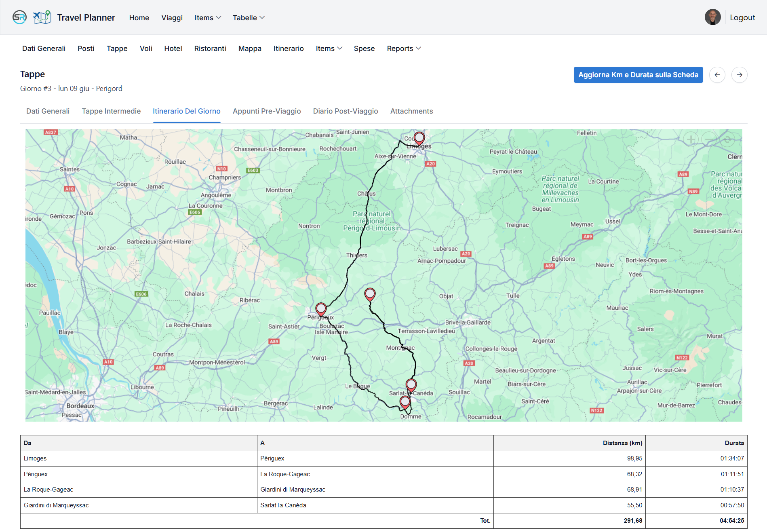Zoom out on the map

tap(709, 140)
